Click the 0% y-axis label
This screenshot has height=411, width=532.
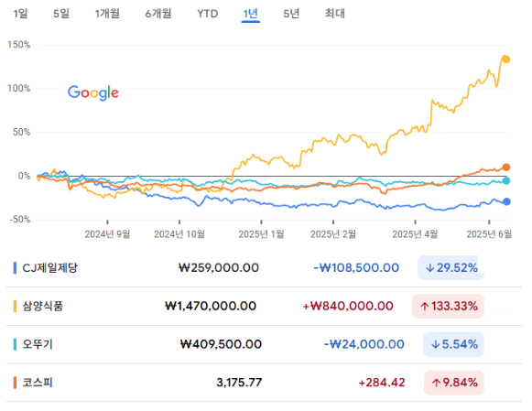tap(24, 176)
